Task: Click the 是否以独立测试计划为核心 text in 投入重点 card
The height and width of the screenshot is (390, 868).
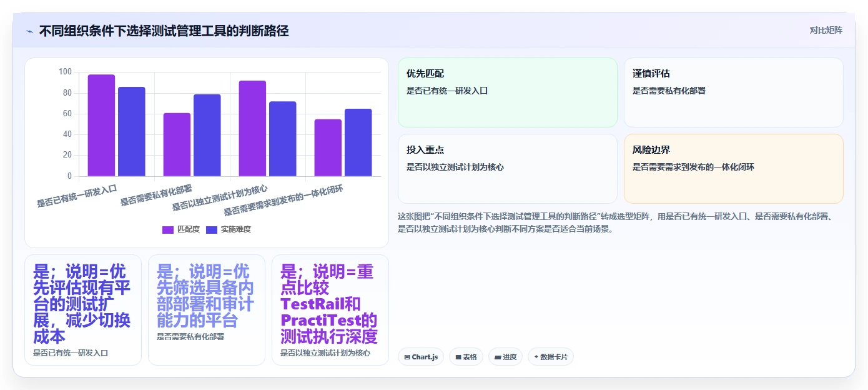Action: [x=455, y=167]
